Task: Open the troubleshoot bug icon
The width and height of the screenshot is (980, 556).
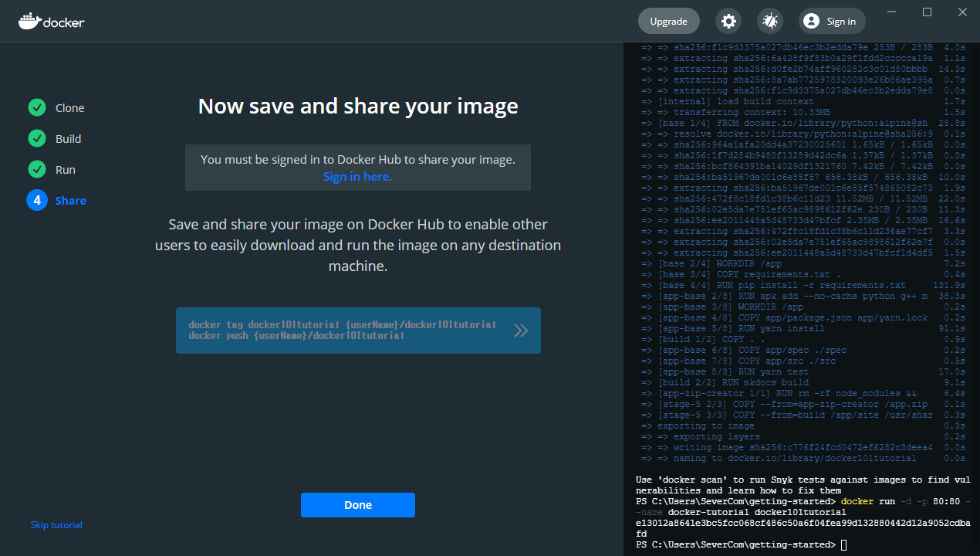Action: coord(769,21)
